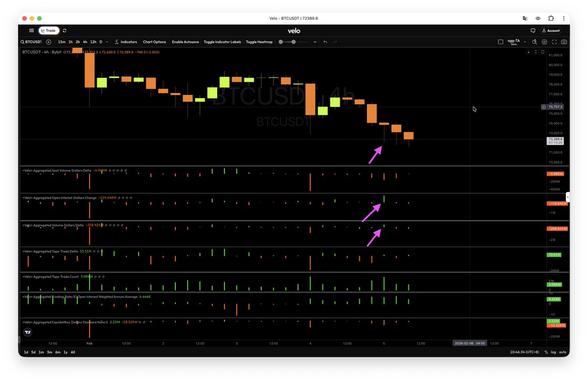Enable Autosave for the chart
This screenshot has width=588, height=381.
click(185, 42)
